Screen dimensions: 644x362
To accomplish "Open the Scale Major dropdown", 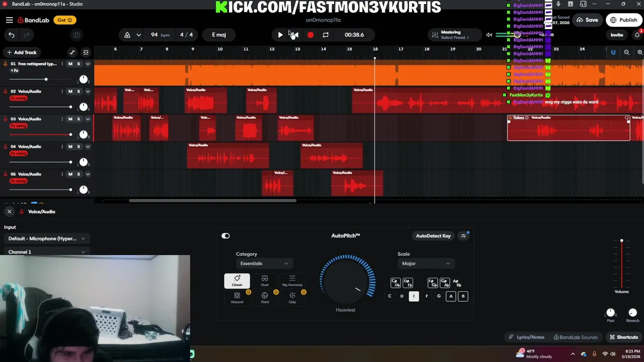I will click(425, 263).
